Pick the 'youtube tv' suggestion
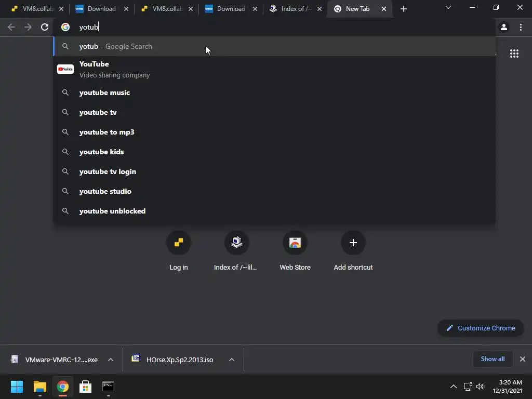The width and height of the screenshot is (532, 399). tap(274, 112)
